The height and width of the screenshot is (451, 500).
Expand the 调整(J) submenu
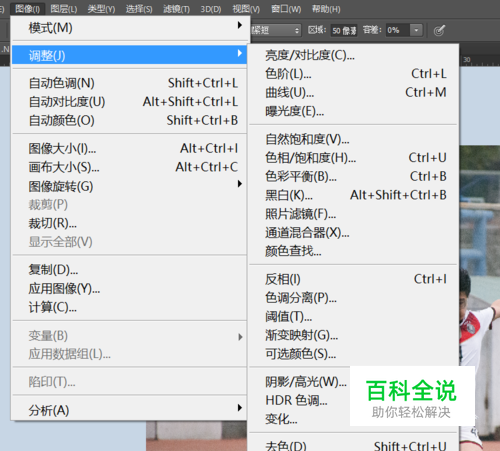click(x=129, y=55)
